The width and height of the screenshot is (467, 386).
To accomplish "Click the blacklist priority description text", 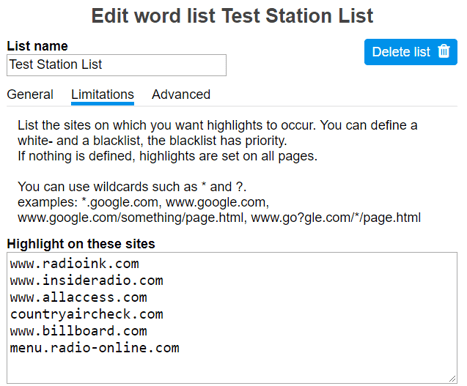I will [x=152, y=141].
